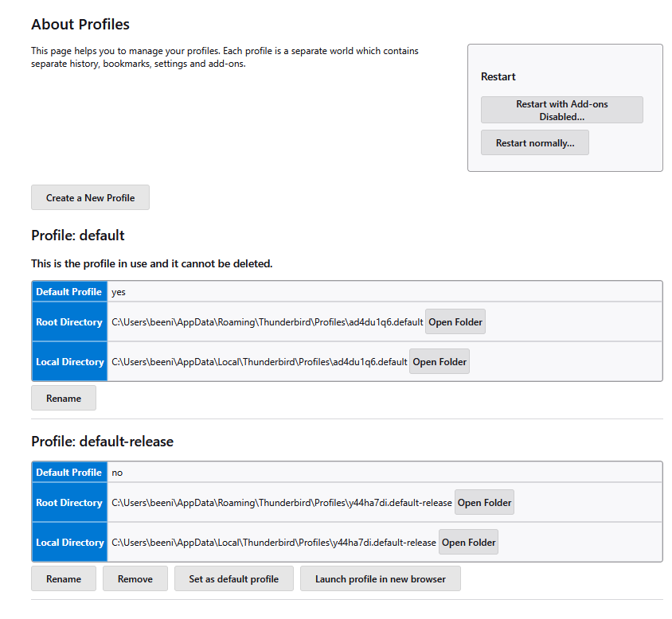The height and width of the screenshot is (619, 672).
Task: Click the ad4du1q6.default Roaming path text
Action: tap(267, 322)
